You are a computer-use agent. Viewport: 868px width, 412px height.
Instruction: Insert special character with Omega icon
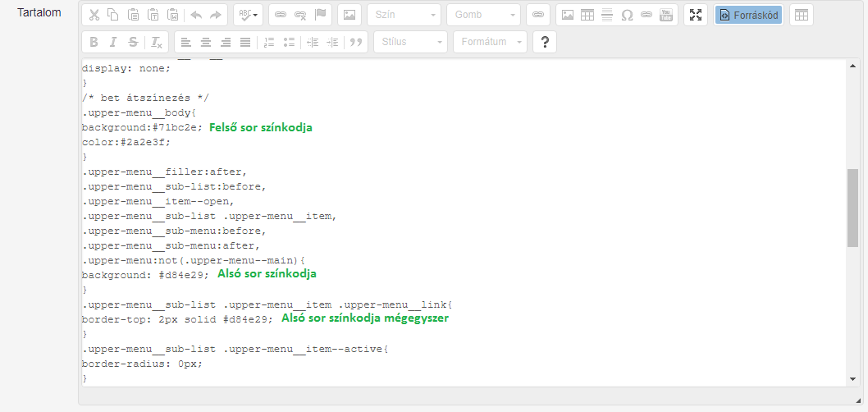[x=627, y=15]
